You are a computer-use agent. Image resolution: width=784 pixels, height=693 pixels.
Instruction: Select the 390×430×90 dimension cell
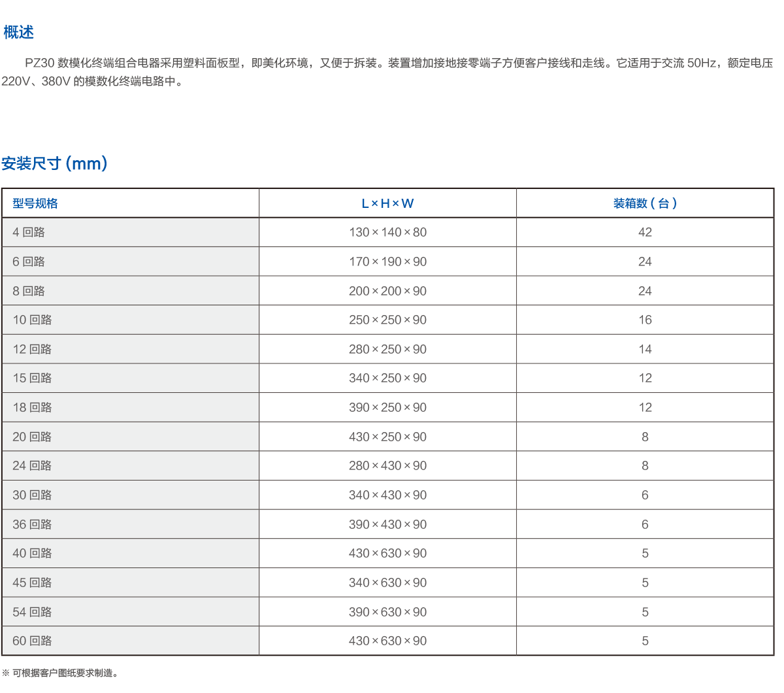click(x=387, y=524)
